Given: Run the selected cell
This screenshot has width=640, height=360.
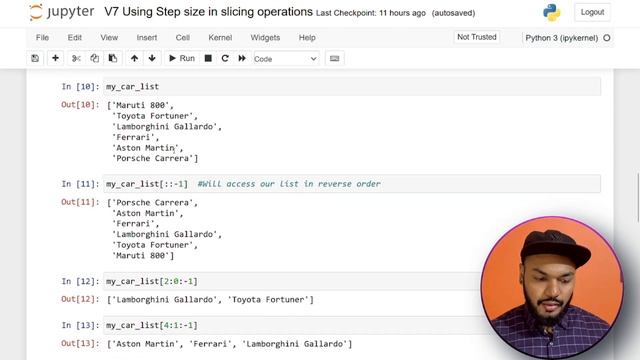Looking at the screenshot, I should click(182, 58).
